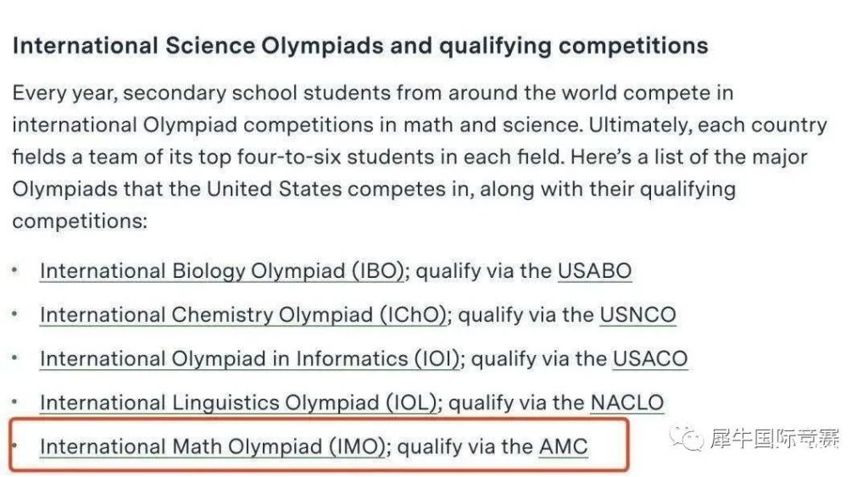Click the USACO link
This screenshot has height=477, width=868.
(650, 358)
